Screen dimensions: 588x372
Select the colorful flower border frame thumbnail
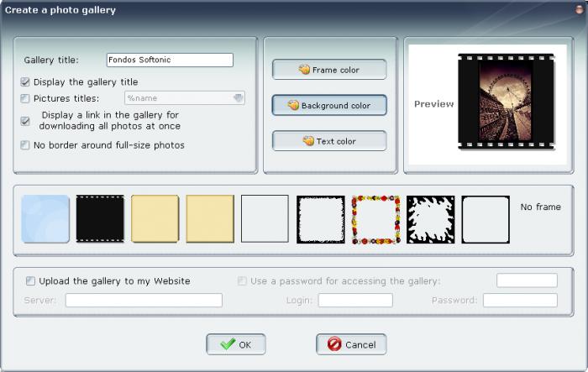(x=375, y=219)
